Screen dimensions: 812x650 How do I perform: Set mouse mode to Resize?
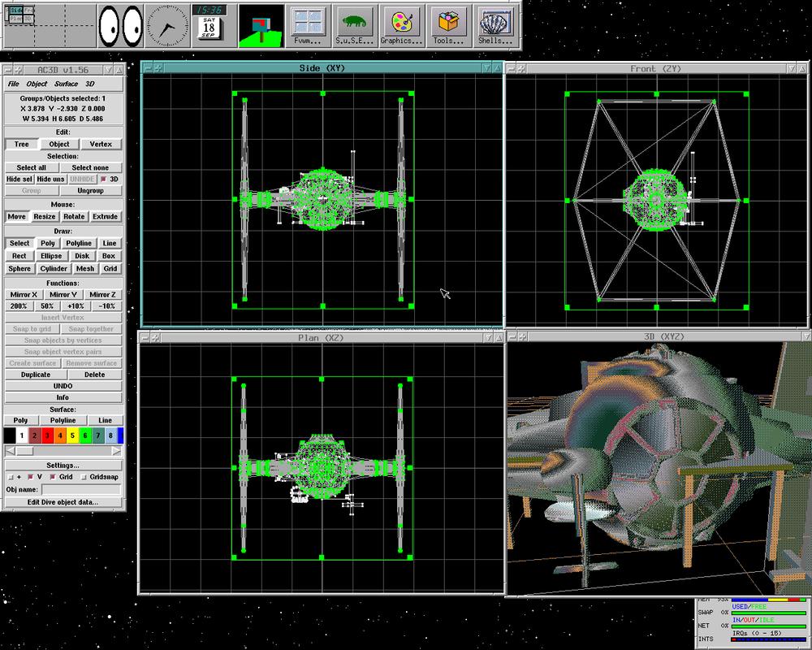coord(45,216)
